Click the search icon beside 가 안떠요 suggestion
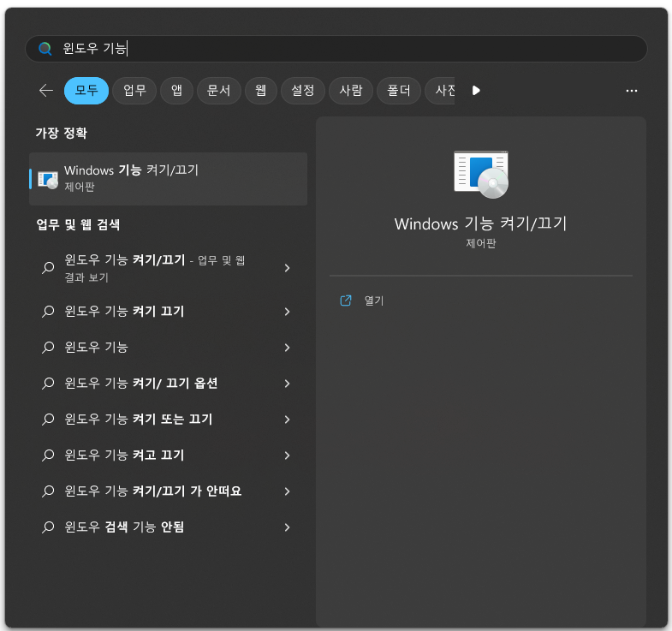 [48, 491]
